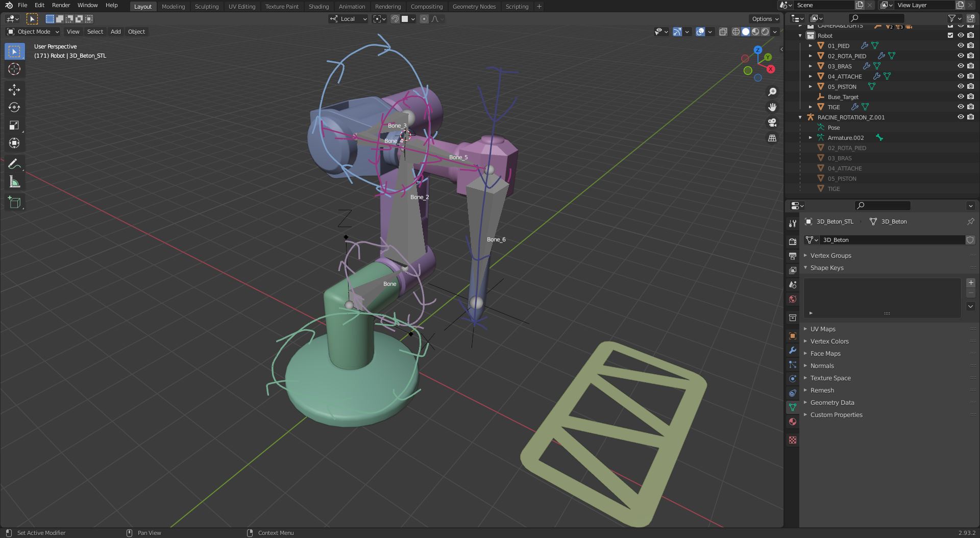
Task: Toggle the camera view icon
Action: [x=772, y=123]
